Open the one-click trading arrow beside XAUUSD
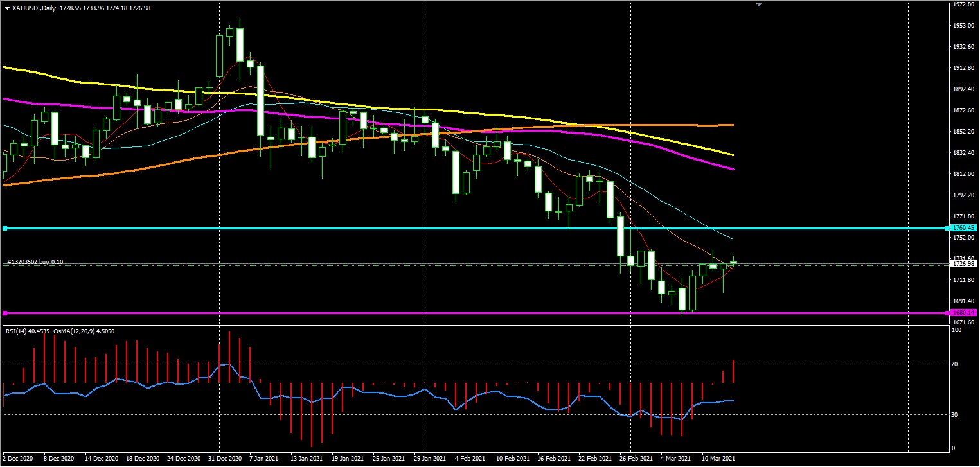 pos(7,8)
